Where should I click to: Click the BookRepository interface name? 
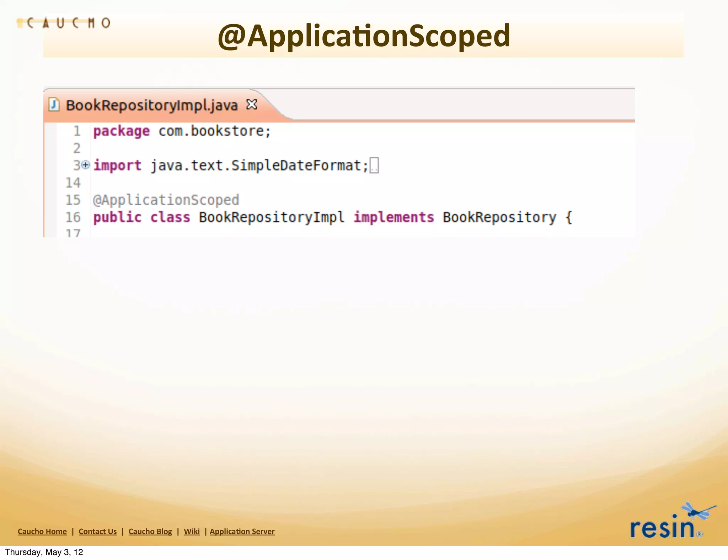point(499,217)
